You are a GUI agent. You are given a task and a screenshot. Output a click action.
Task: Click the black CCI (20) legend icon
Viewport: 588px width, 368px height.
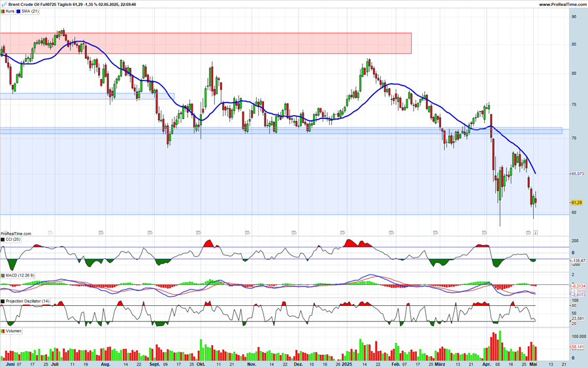[x=3, y=240]
